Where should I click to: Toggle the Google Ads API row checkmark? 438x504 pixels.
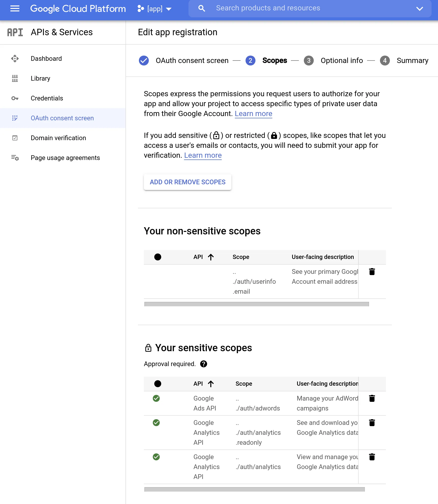156,398
